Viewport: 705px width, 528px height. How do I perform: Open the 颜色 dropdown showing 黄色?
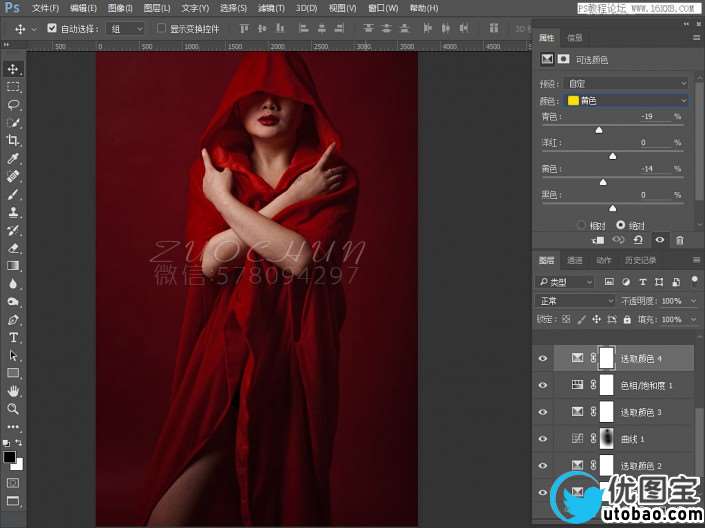point(626,101)
